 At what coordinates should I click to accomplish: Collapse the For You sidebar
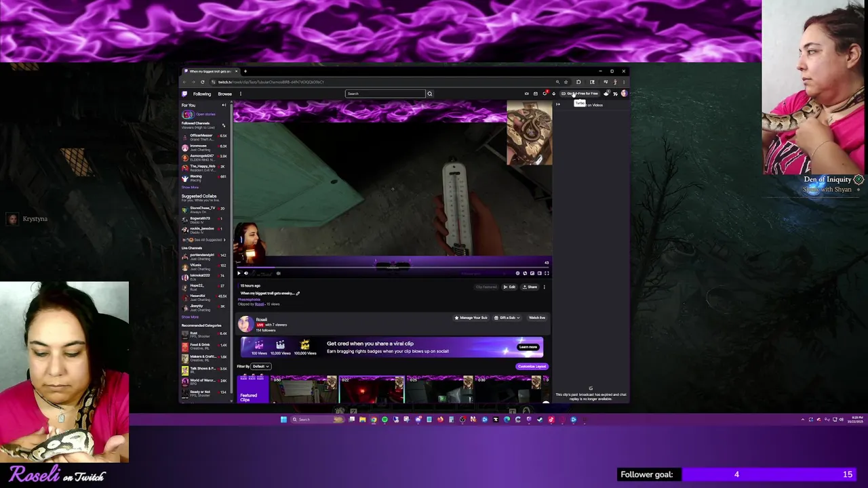tap(224, 105)
